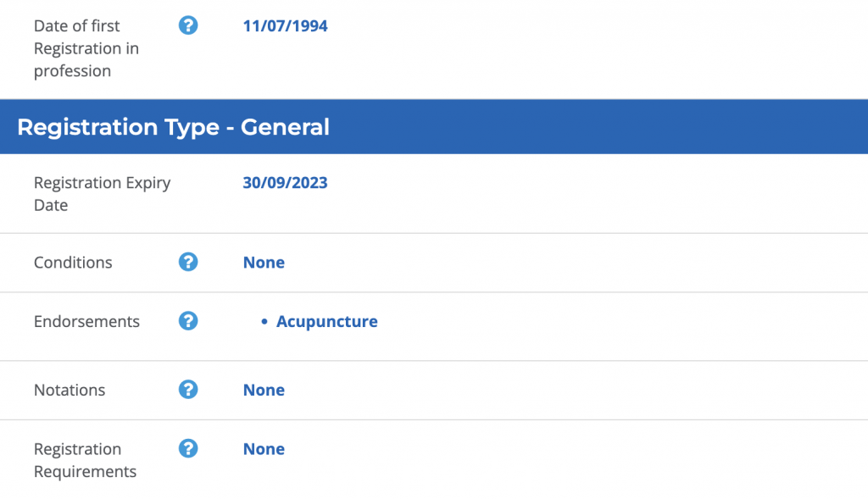The width and height of the screenshot is (868, 499).
Task: Click the 30/09/2023 expiry date value
Action: click(x=285, y=182)
